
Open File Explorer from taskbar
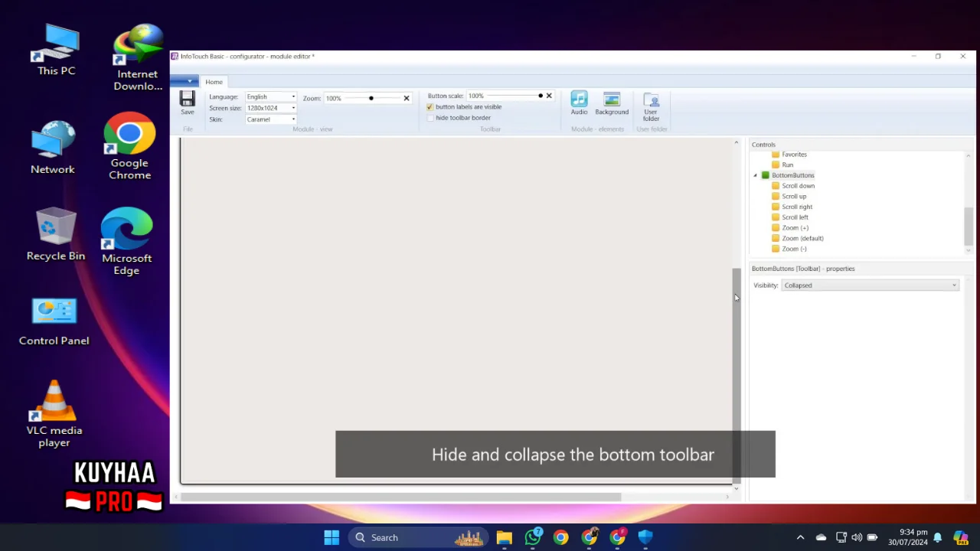pos(504,537)
